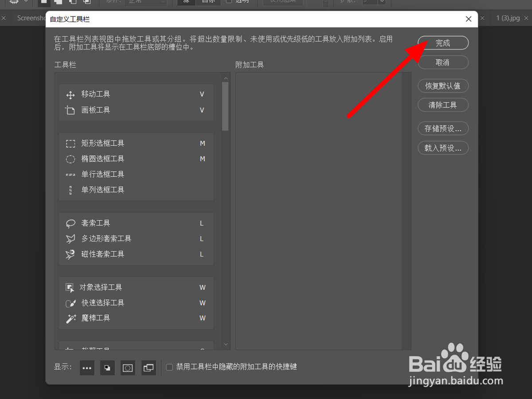Click the 载入预设... button
532x399 pixels.
443,148
